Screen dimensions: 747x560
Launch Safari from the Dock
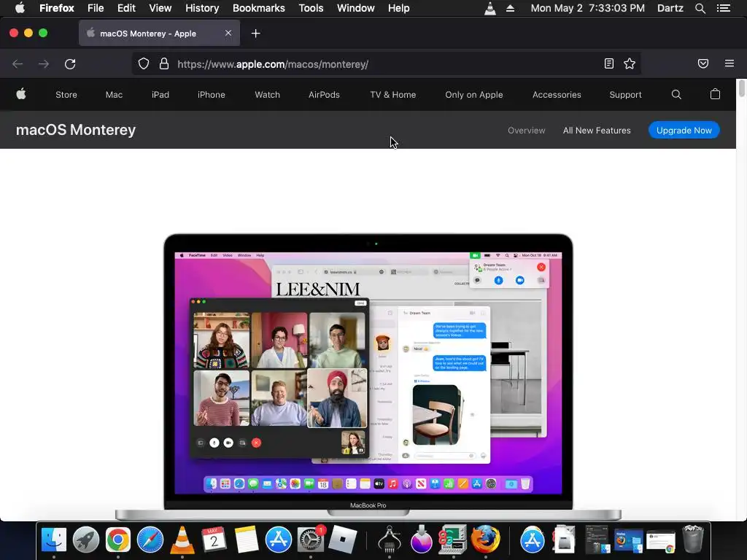click(150, 540)
